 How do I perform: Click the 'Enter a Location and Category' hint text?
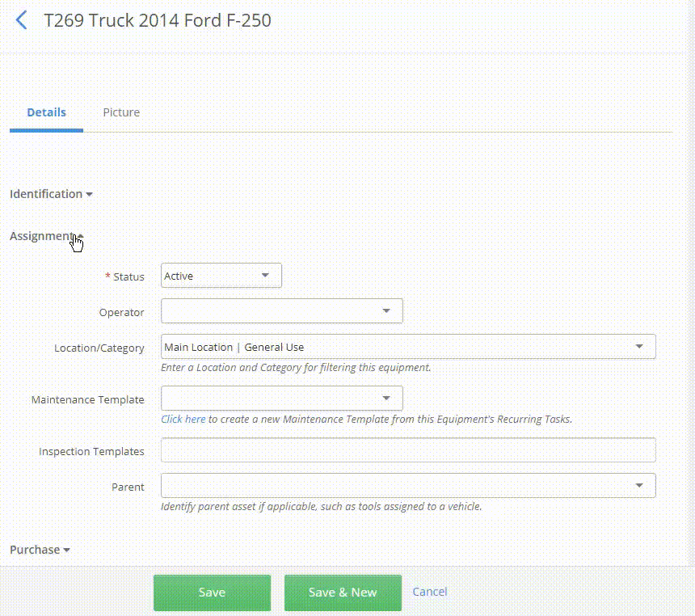(x=296, y=368)
